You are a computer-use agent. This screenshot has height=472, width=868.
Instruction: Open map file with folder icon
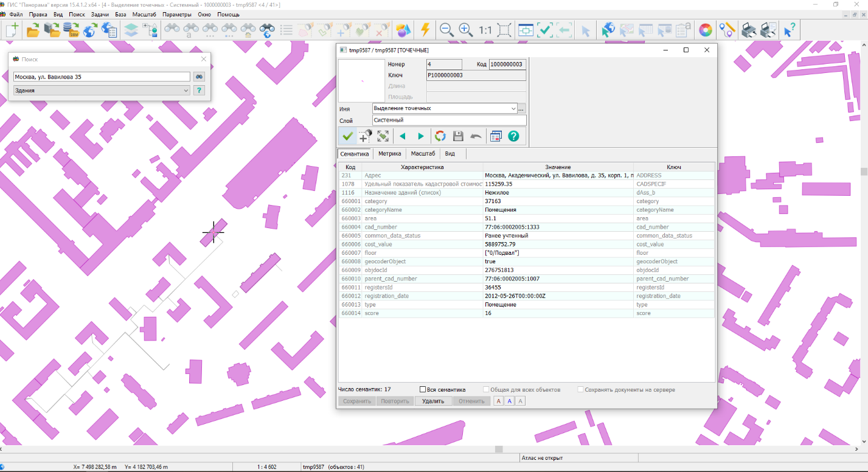tap(32, 30)
